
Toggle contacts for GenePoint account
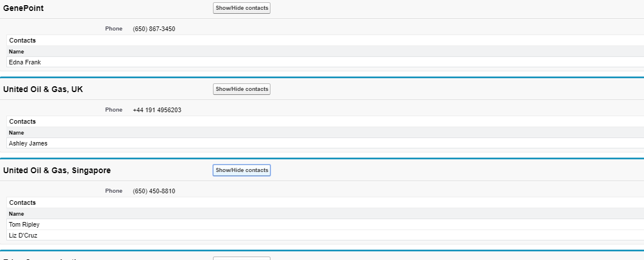click(x=242, y=8)
